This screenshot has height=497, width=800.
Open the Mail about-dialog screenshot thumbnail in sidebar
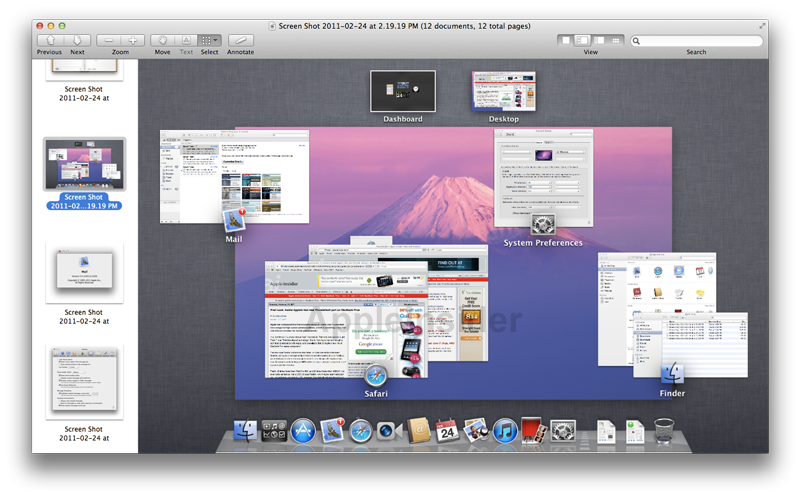coord(84,274)
